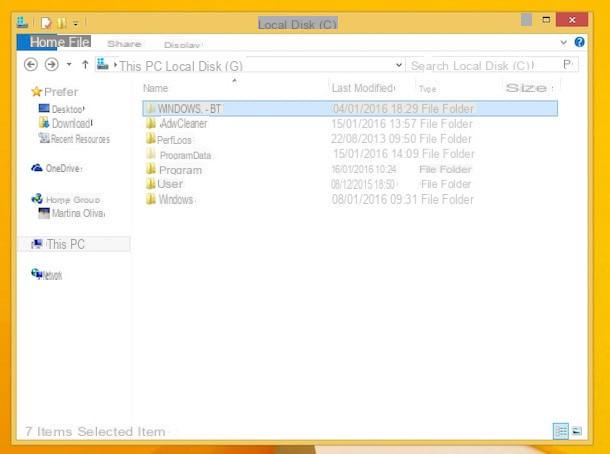Image resolution: width=610 pixels, height=454 pixels.
Task: Select the User folder name
Action: pos(170,184)
